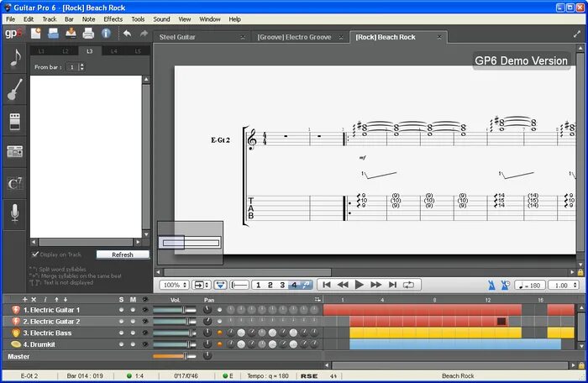
Task: Toggle Drumkit visibility eye
Action: pos(144,344)
